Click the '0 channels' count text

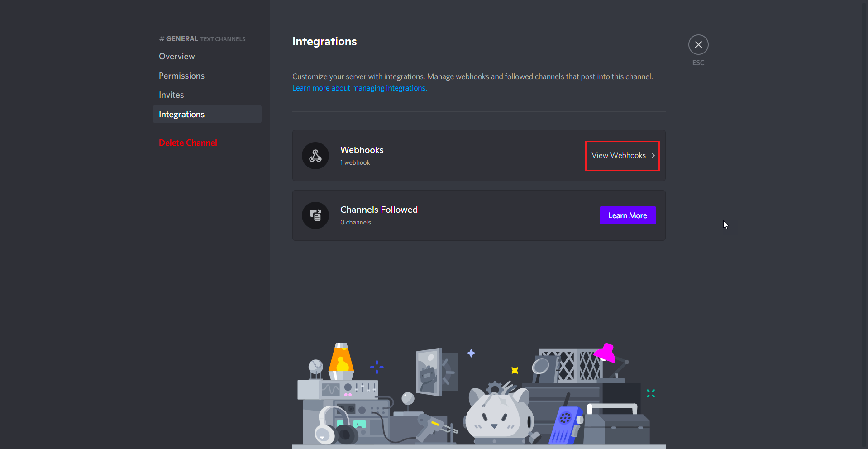355,223
